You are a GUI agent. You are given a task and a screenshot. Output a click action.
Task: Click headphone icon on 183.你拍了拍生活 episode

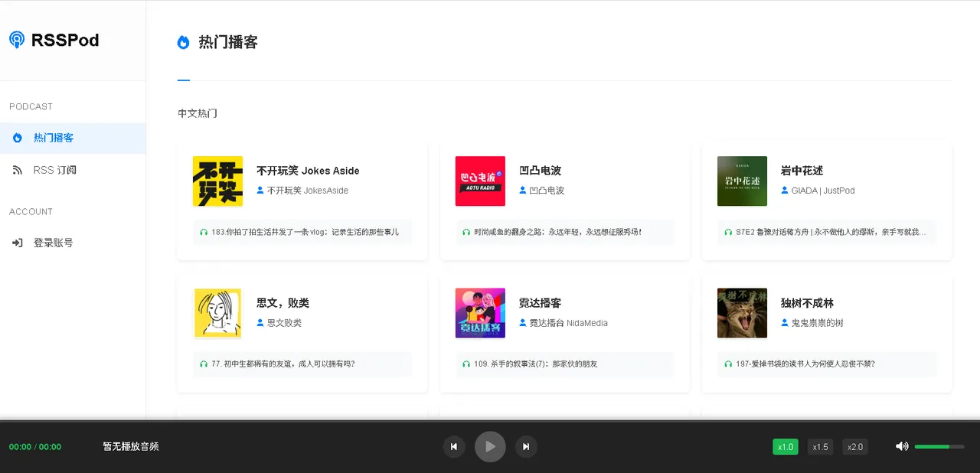[204, 232]
